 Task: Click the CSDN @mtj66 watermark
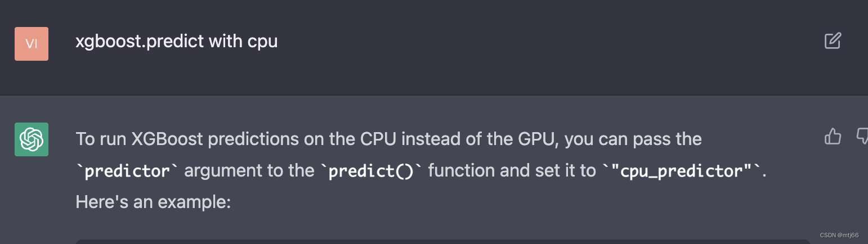(839, 235)
